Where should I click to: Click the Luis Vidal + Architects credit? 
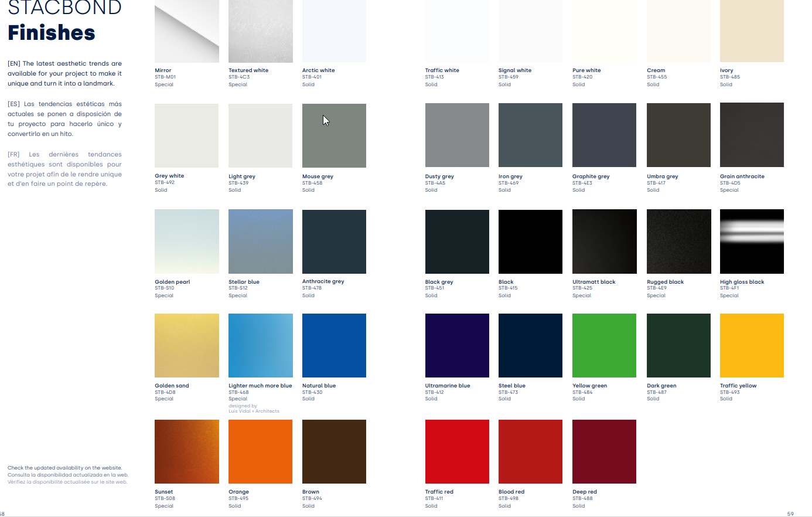coord(254,411)
